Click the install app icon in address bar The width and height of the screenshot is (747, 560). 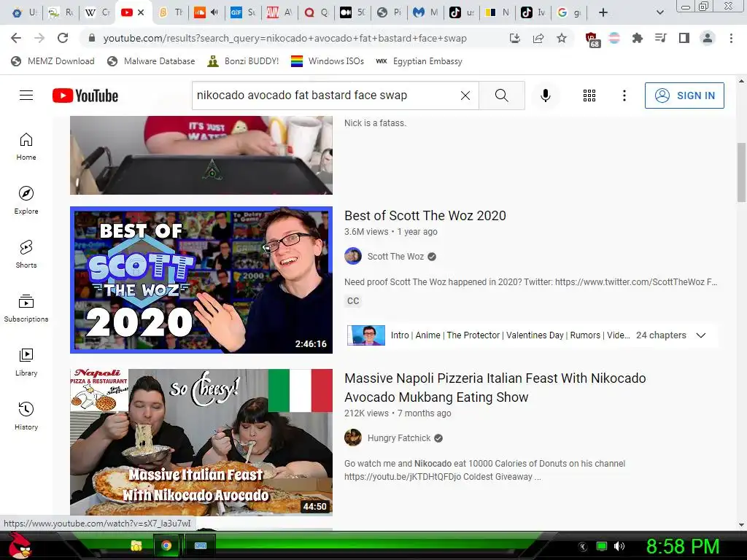[514, 38]
